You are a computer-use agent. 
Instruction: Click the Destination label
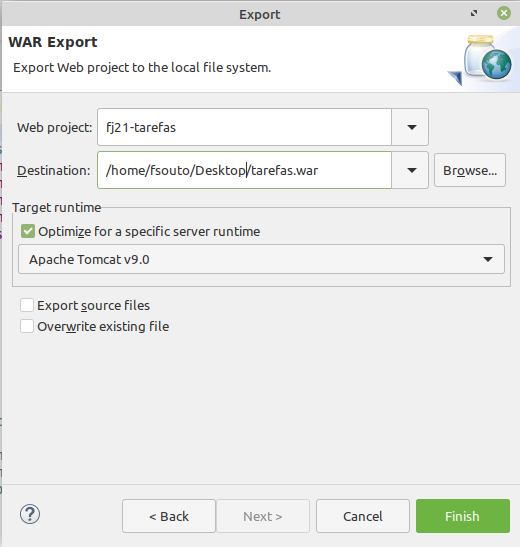click(54, 171)
